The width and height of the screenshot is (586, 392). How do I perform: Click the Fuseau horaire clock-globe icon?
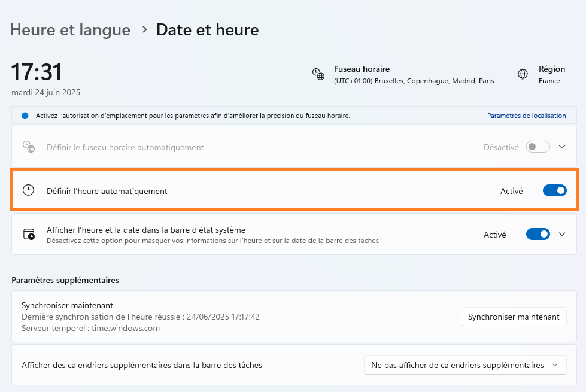coord(318,74)
